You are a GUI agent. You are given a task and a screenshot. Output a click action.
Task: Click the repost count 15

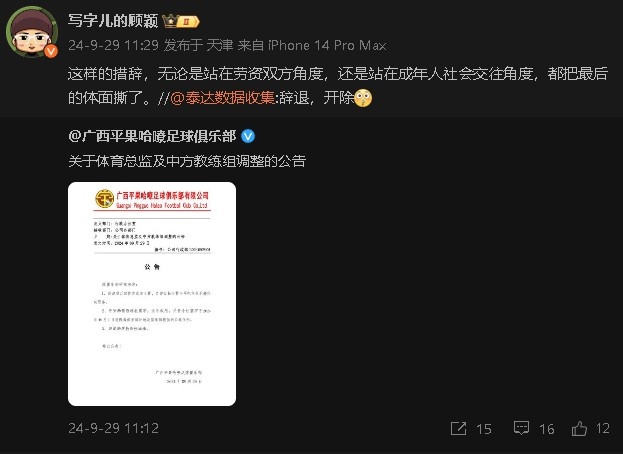tap(484, 429)
